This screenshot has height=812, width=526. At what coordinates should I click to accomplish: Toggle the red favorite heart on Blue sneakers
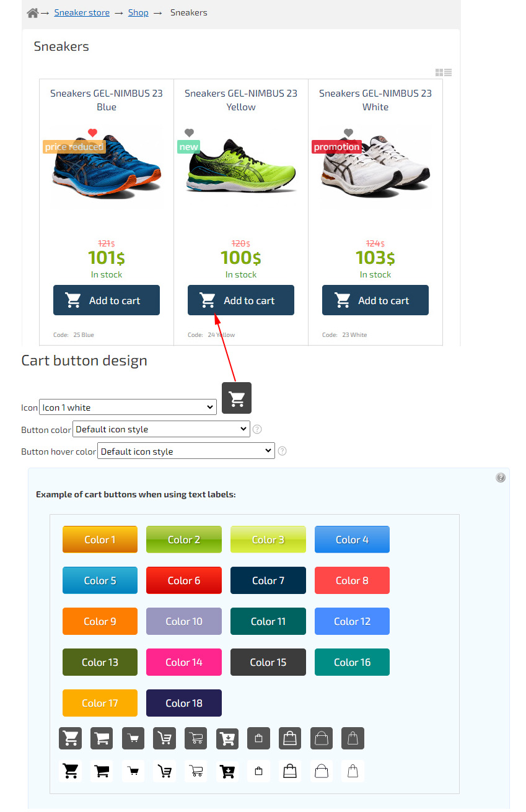[93, 133]
